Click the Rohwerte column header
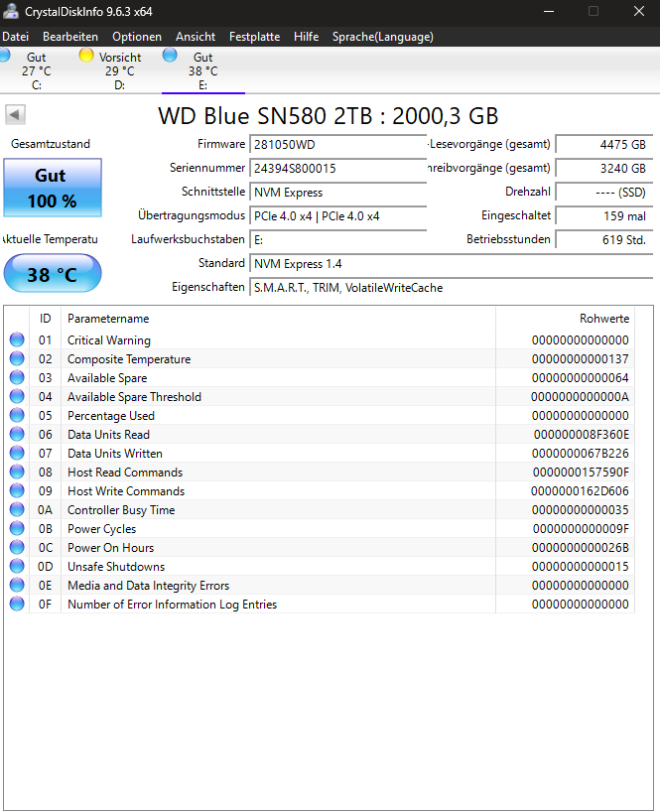The height and width of the screenshot is (812, 660). tap(565, 318)
